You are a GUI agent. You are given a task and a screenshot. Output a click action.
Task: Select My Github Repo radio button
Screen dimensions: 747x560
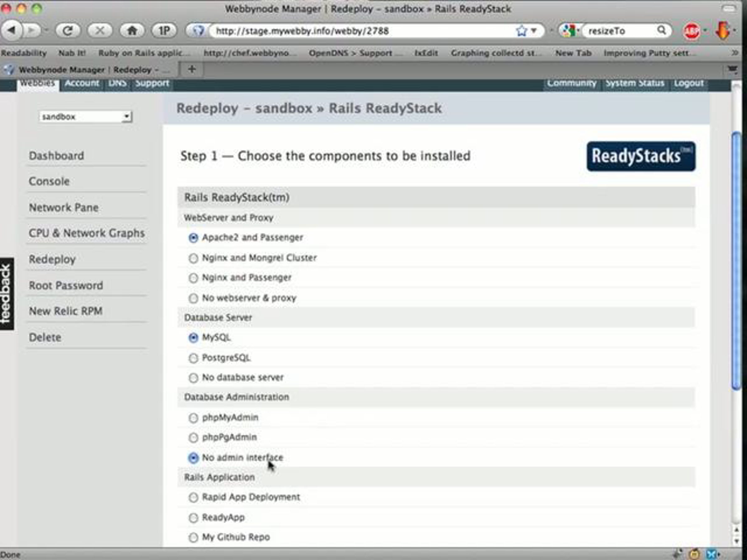[193, 537]
